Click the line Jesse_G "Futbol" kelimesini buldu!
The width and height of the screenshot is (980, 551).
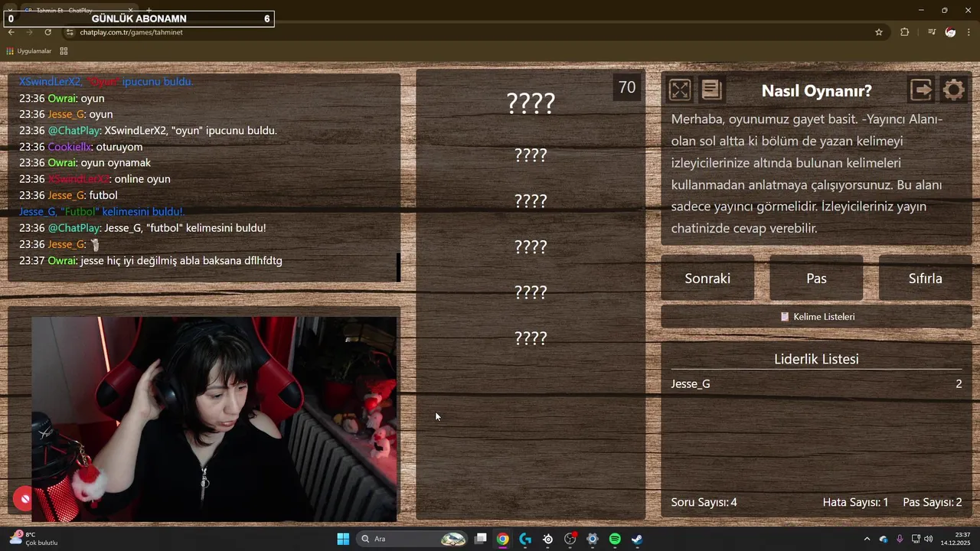click(101, 211)
